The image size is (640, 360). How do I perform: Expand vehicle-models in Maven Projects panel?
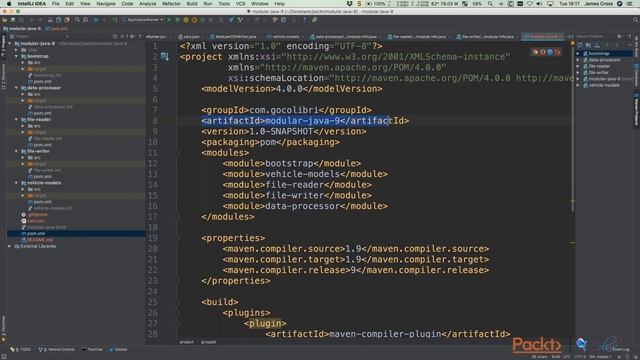coord(578,85)
